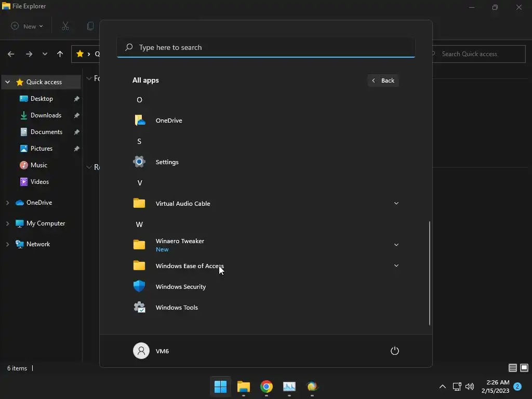Click the Copy icon in File Explorer toolbar
Screen dimensions: 532x399
click(90, 26)
